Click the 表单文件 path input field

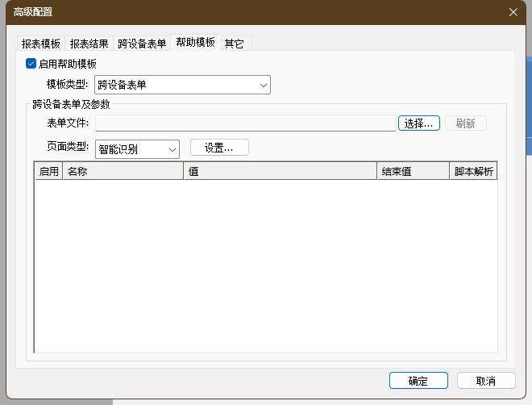245,123
